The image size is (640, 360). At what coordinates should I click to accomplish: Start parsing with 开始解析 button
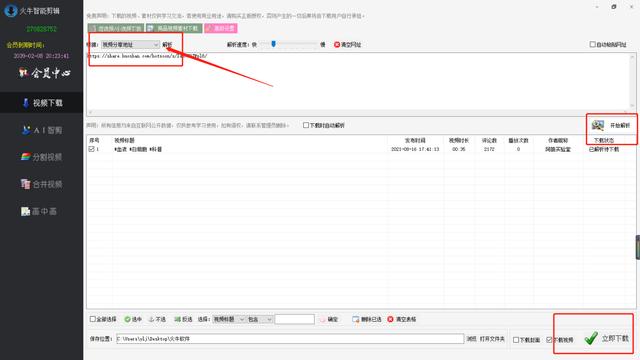(612, 125)
